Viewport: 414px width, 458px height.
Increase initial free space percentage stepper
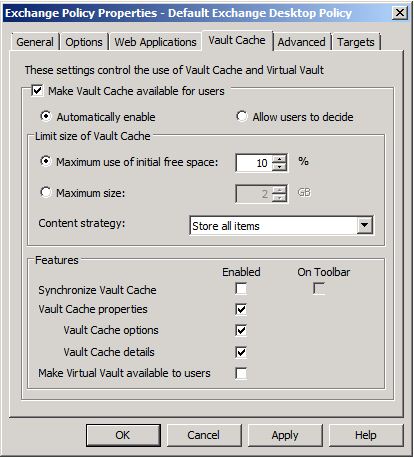(x=279, y=159)
